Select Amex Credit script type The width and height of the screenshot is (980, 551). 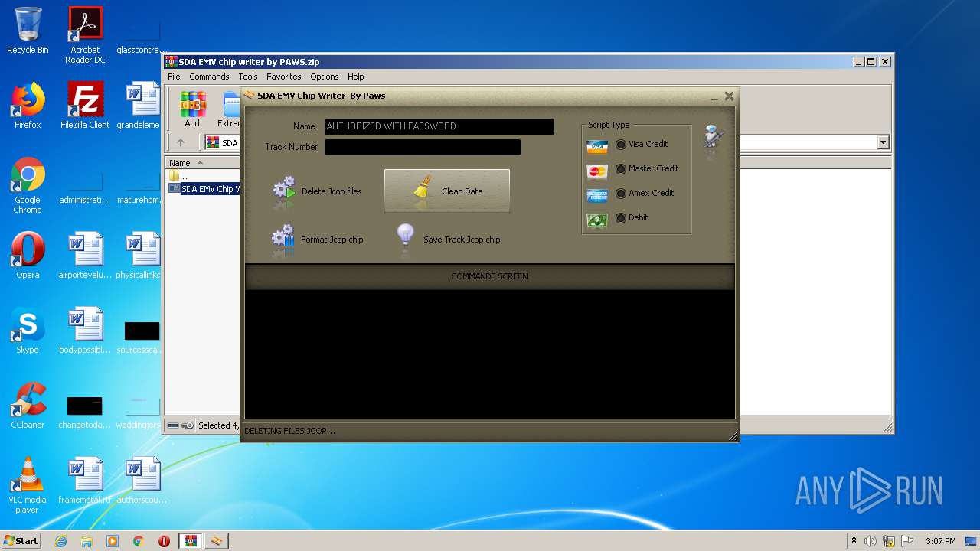[x=644, y=193]
